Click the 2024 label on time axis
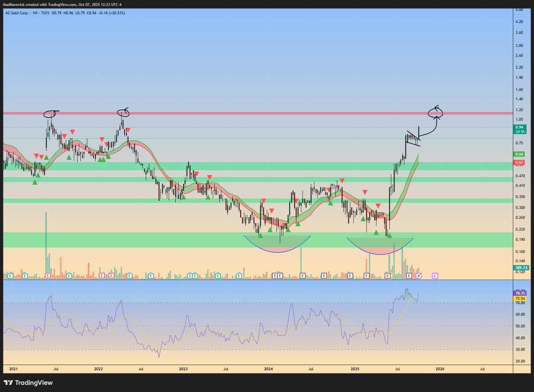 (x=268, y=369)
